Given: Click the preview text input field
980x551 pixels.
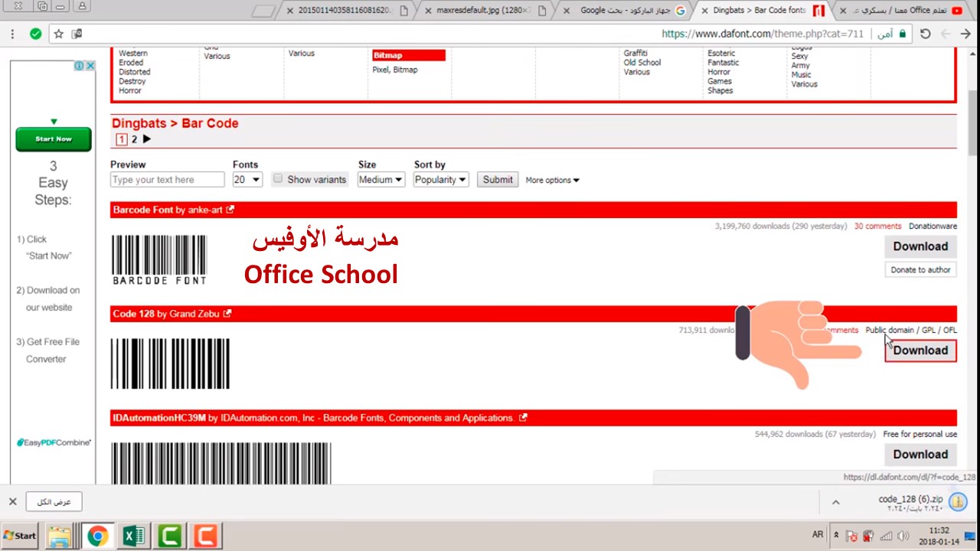Looking at the screenshot, I should coord(168,180).
